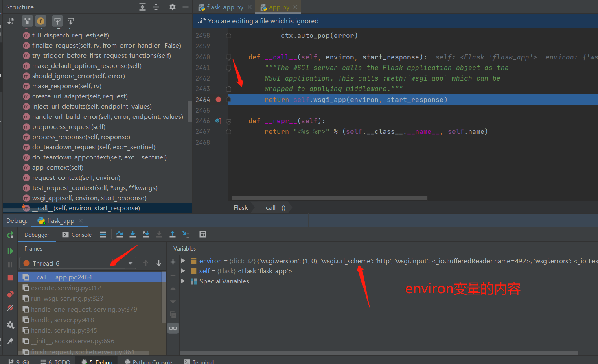This screenshot has width=598, height=364.
Task: Click the Step Over debugger icon
Action: pos(119,234)
